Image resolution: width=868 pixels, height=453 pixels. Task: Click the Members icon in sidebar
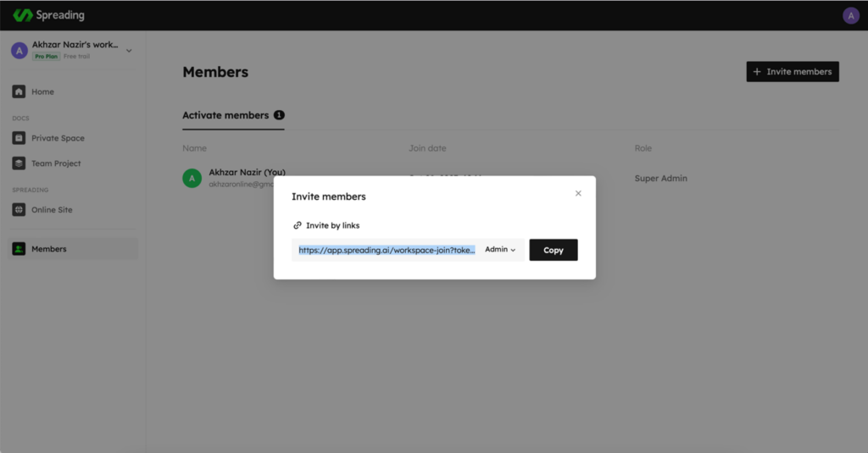(x=19, y=249)
